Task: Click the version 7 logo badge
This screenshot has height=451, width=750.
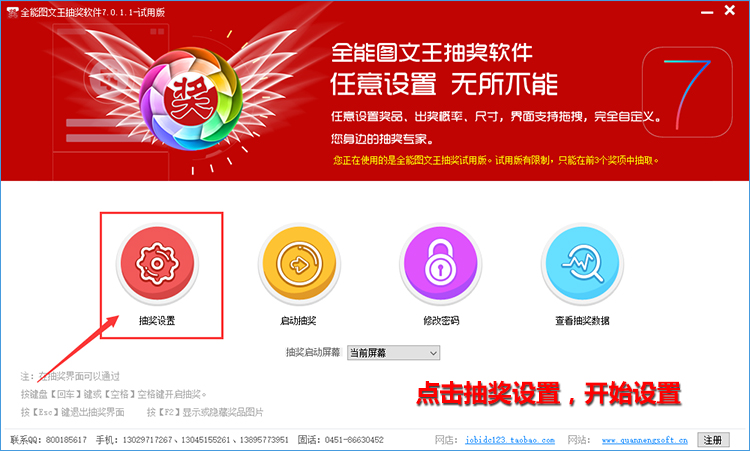Action: (x=687, y=92)
